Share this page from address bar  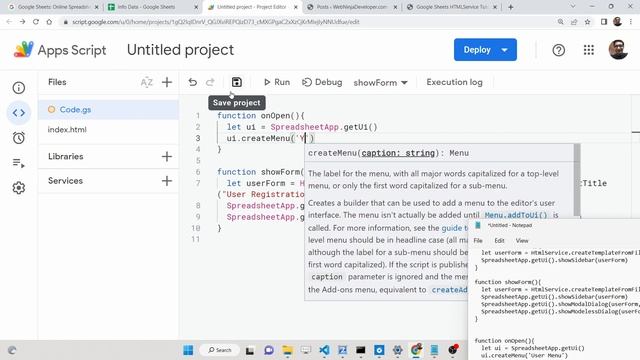pyautogui.click(x=574, y=22)
